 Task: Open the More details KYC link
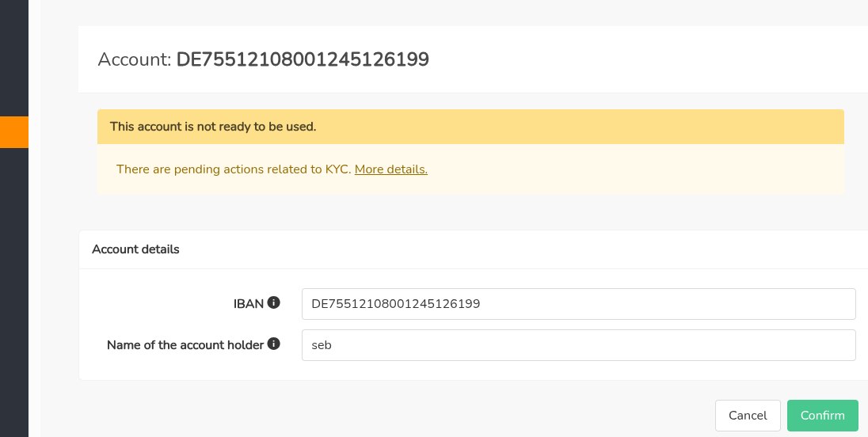[391, 169]
